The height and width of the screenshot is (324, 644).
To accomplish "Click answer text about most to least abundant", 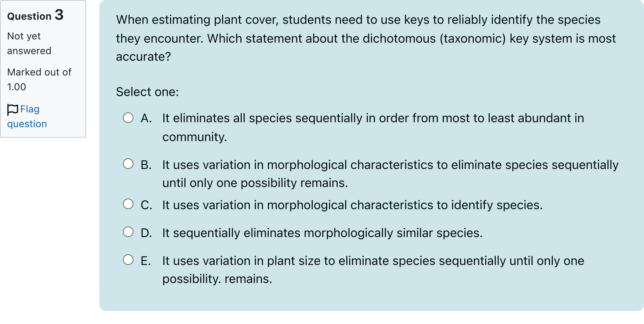I will click(x=373, y=118).
